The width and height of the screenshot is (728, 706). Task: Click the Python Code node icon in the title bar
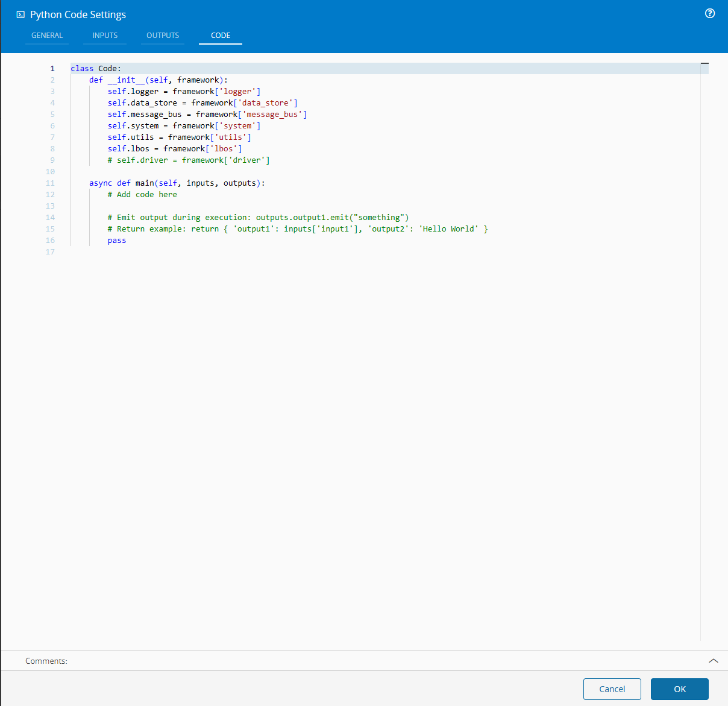(x=22, y=14)
